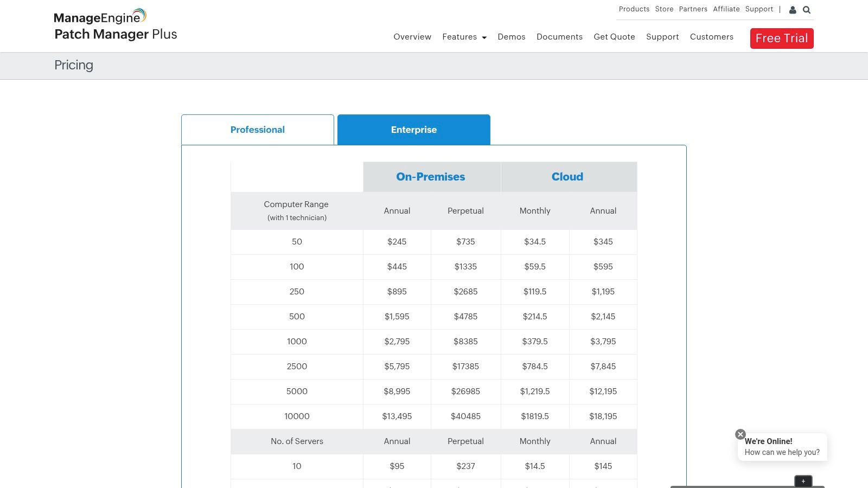
Task: Open the Partners link
Action: pyautogui.click(x=693, y=9)
